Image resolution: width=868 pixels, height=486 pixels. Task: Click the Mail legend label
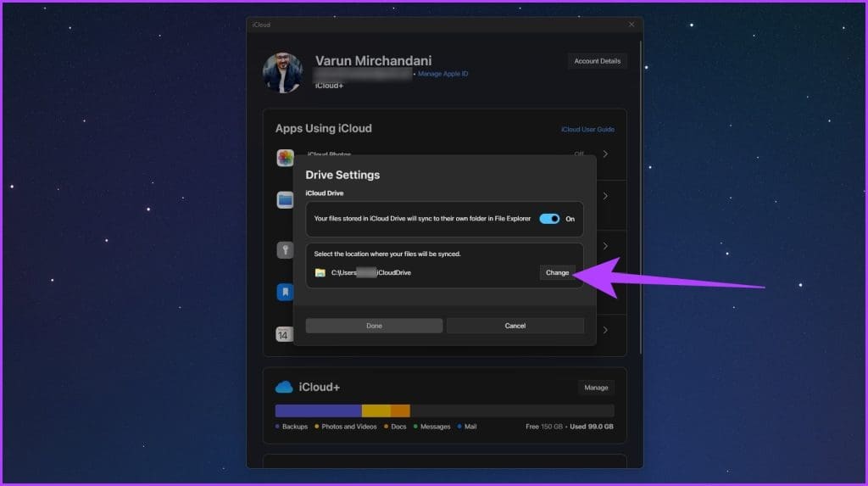(470, 427)
